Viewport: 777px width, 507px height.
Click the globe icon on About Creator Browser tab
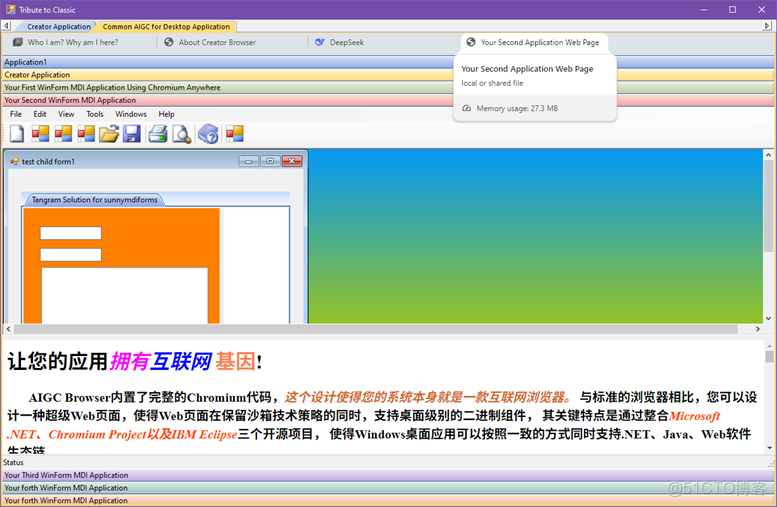tap(169, 42)
